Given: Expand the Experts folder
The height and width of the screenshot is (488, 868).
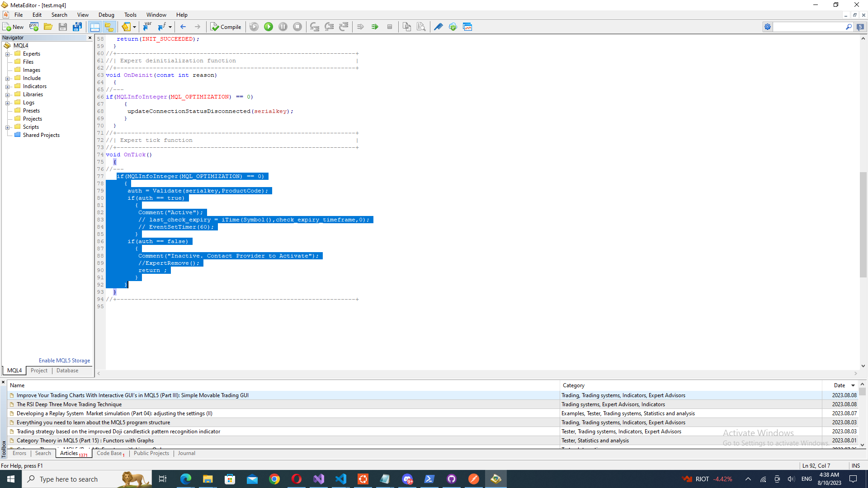Looking at the screenshot, I should (x=8, y=54).
